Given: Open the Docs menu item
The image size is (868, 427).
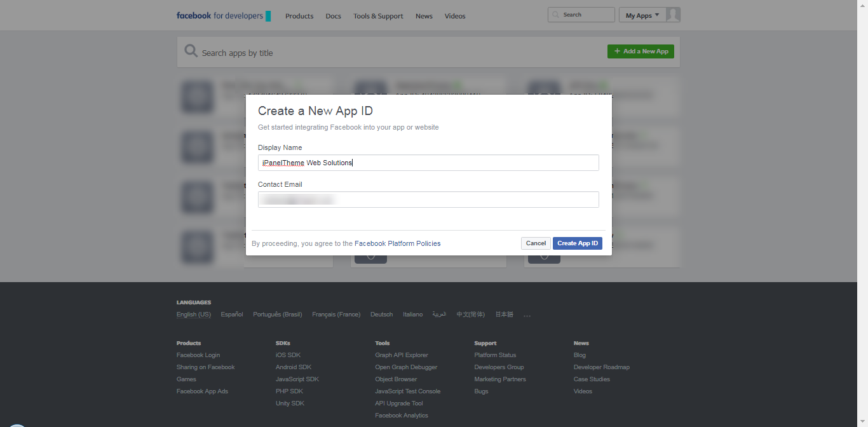Looking at the screenshot, I should pos(333,16).
